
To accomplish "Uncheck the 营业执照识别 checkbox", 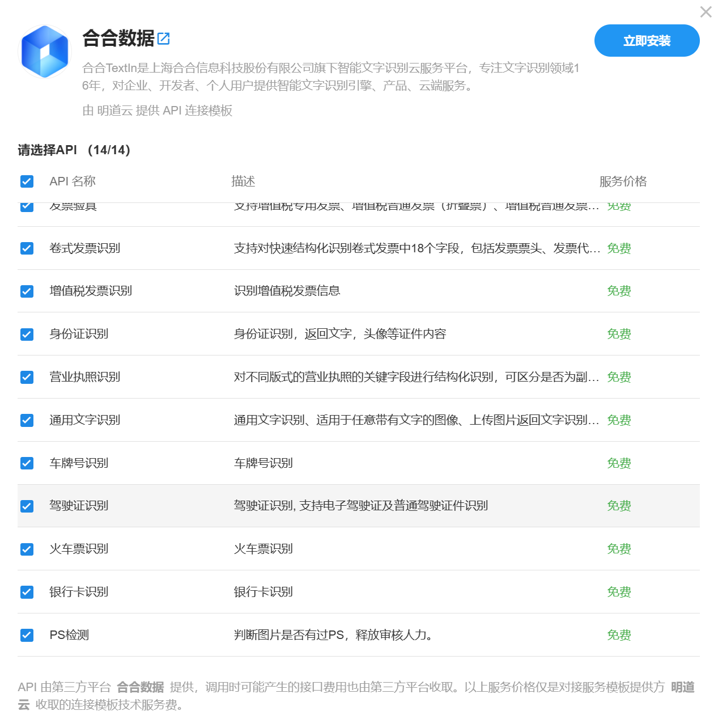I will coord(27,377).
